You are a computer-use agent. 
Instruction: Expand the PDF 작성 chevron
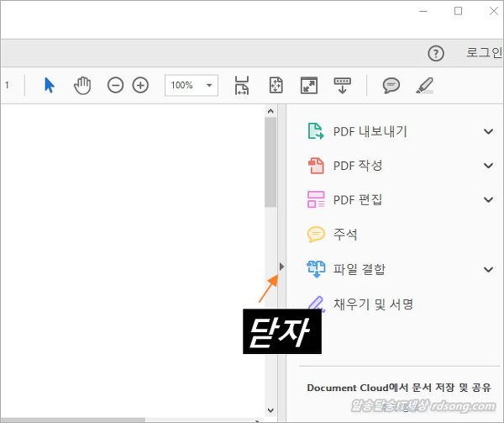coord(489,166)
